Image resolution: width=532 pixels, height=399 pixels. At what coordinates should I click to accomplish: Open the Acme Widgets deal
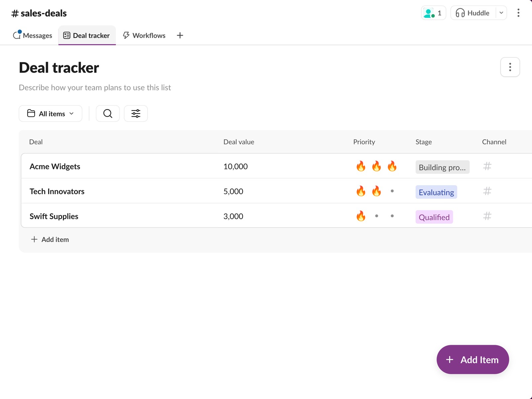(55, 166)
